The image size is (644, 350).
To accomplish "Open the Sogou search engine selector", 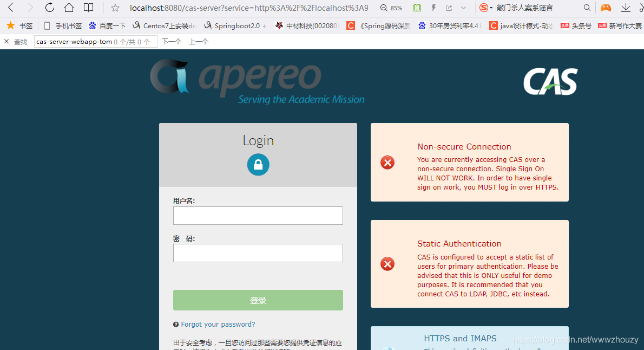I will point(486,8).
